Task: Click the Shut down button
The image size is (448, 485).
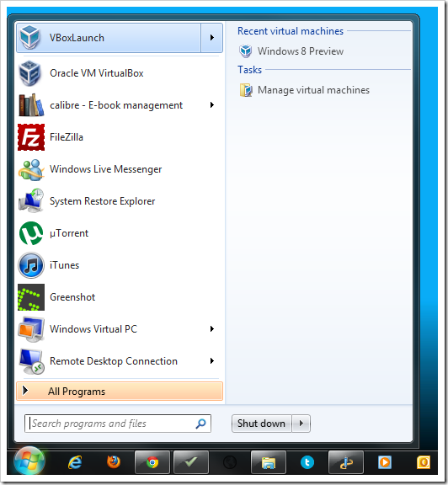Action: tap(261, 424)
